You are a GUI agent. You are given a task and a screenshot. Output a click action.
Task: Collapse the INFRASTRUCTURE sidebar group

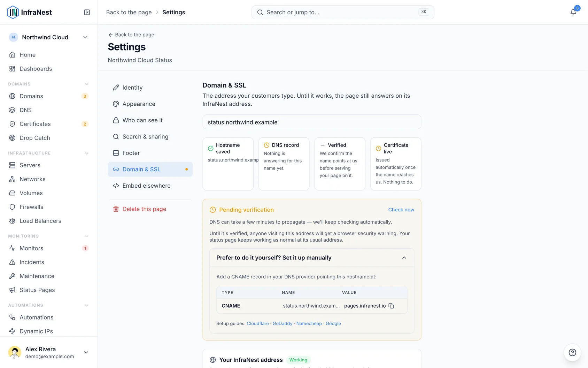pyautogui.click(x=86, y=153)
